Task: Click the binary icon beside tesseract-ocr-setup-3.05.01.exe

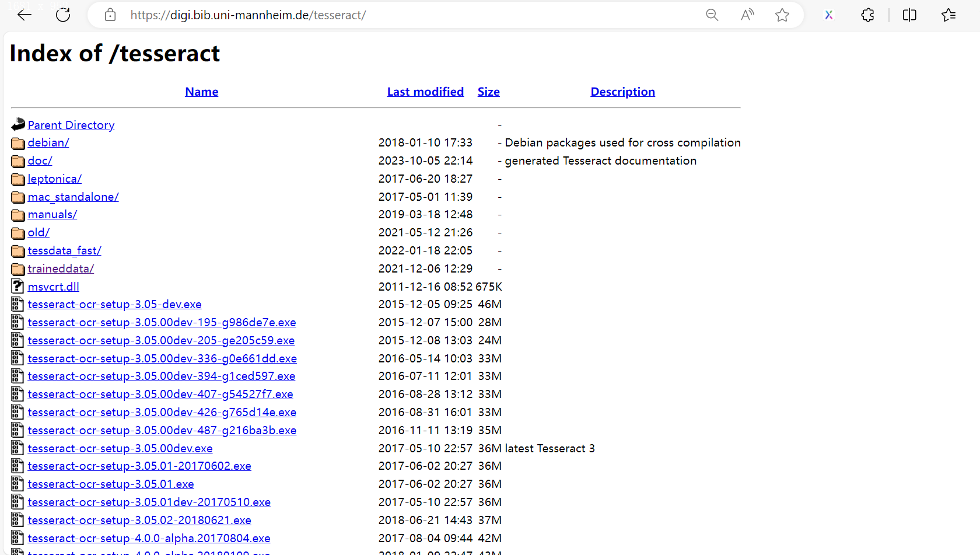Action: click(17, 484)
